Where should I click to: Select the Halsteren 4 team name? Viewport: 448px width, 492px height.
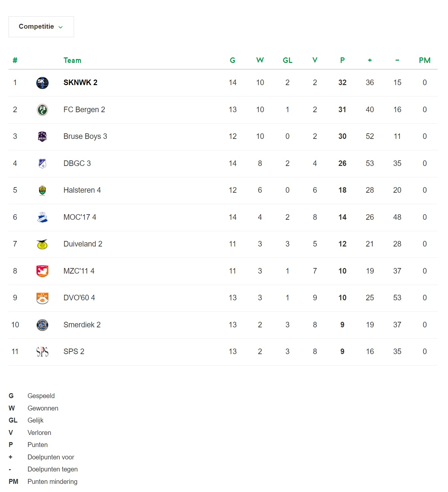pos(82,190)
